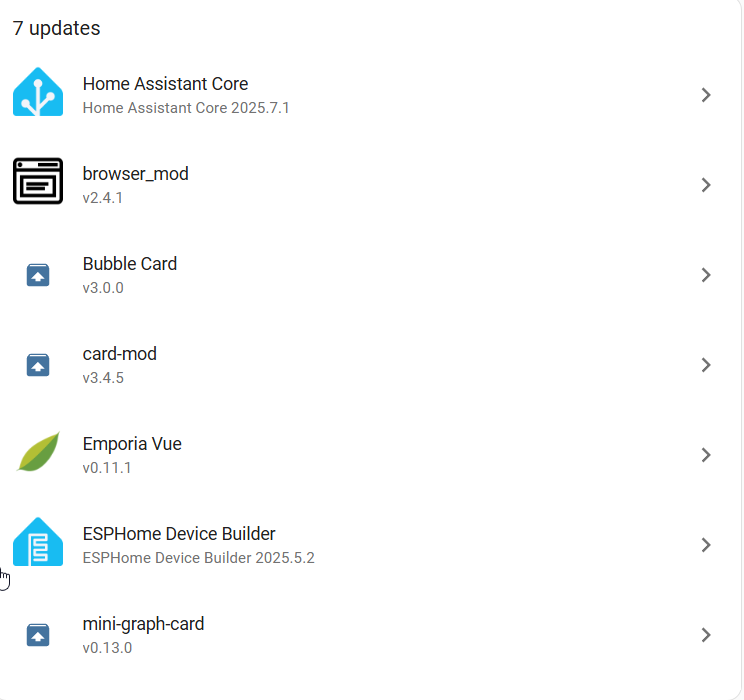Select the browser_mod update title
Image resolution: width=744 pixels, height=700 pixels.
136,174
